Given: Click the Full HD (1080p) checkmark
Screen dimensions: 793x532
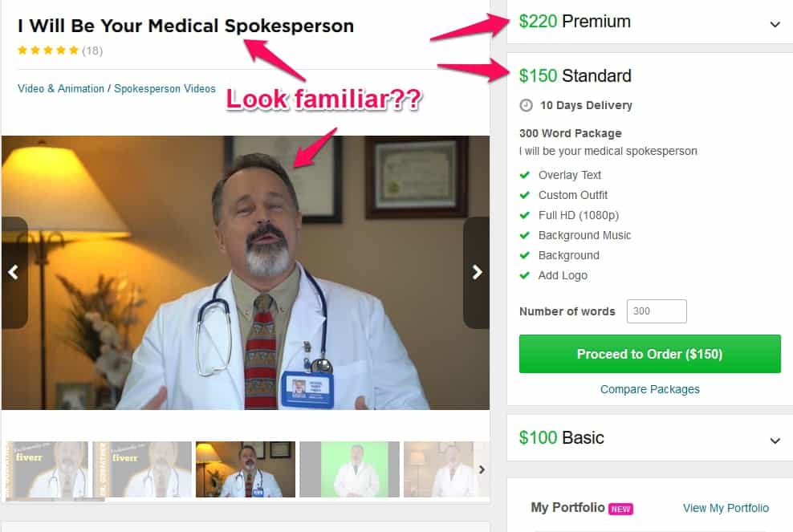Looking at the screenshot, I should 525,215.
